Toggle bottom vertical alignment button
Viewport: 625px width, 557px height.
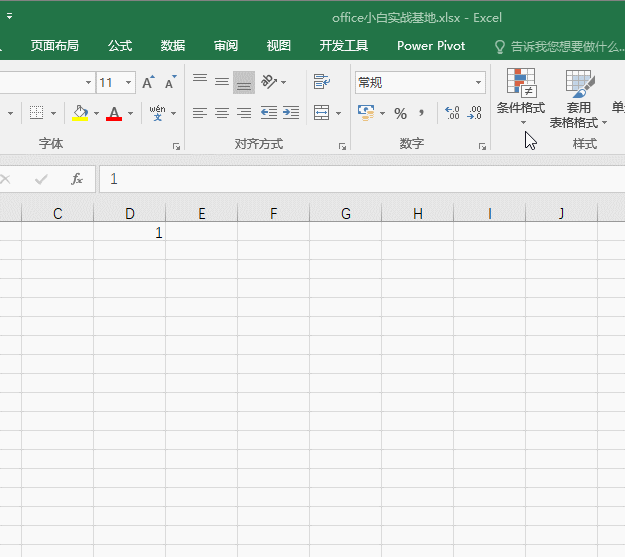(244, 83)
